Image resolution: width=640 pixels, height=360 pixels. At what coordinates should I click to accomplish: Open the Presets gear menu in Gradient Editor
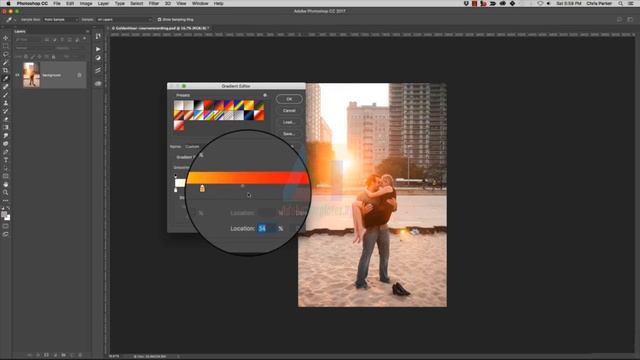tap(265, 95)
